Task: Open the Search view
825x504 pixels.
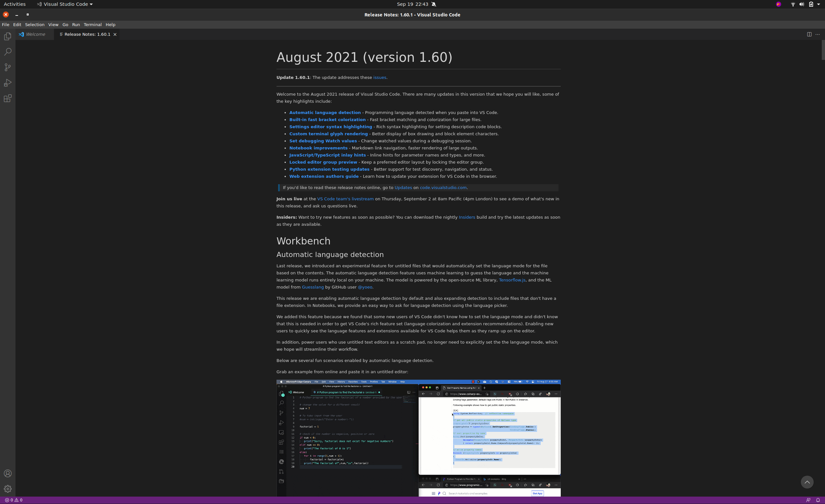Action: pos(7,52)
